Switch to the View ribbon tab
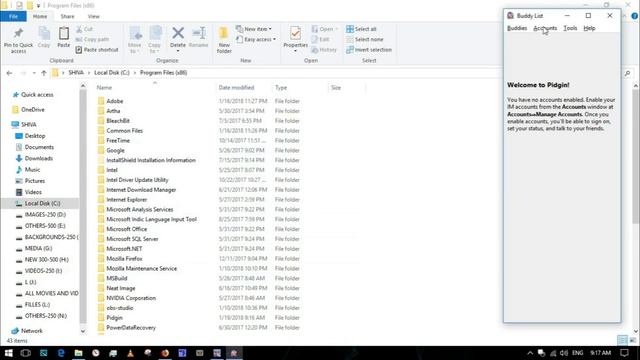The image size is (640, 360). point(93,16)
